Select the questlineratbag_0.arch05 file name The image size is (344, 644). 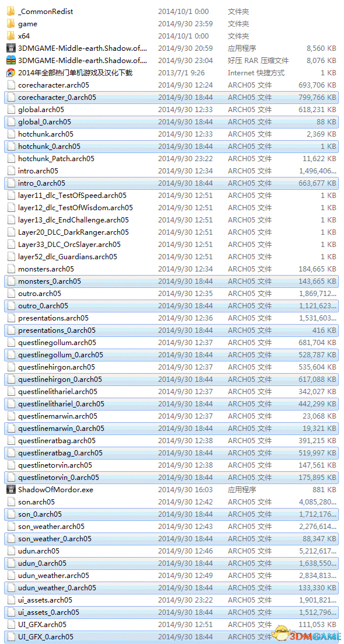[x=60, y=453]
